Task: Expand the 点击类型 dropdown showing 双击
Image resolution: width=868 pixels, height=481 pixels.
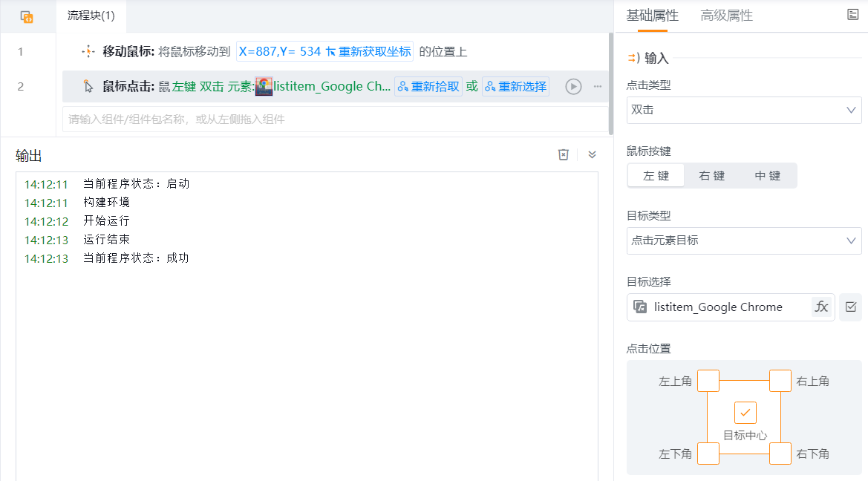Action: tap(743, 110)
